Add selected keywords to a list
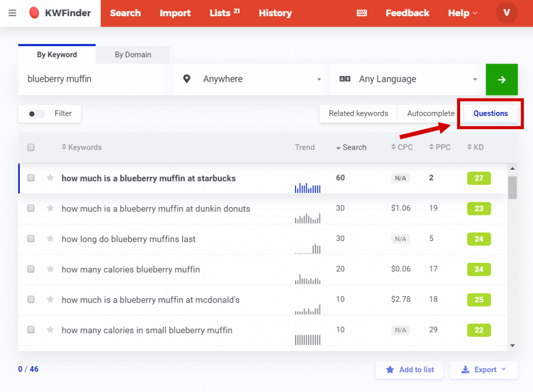 pos(410,370)
